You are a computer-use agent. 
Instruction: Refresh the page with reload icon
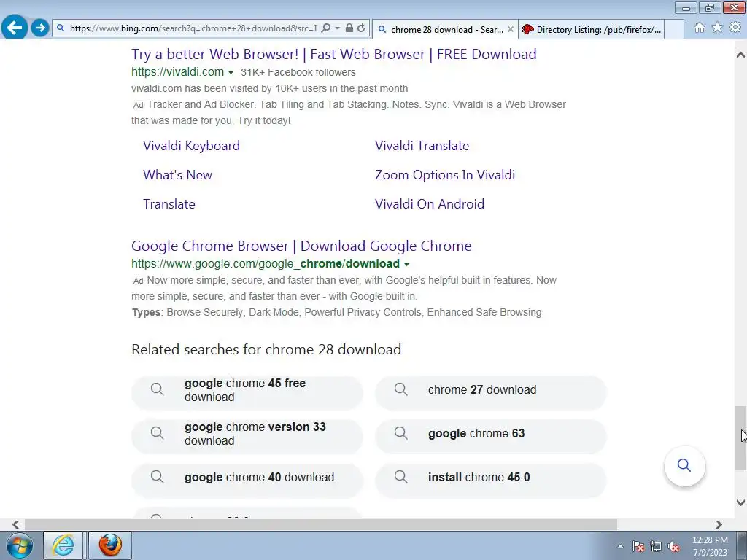[361, 28]
